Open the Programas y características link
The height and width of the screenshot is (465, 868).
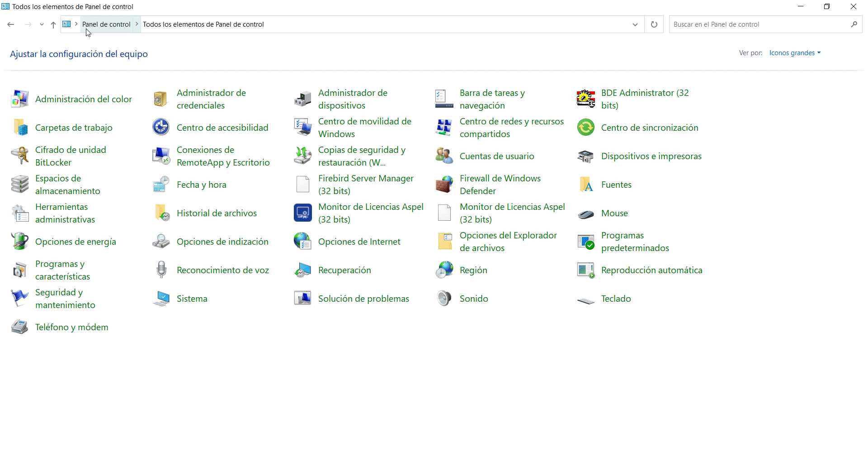point(62,270)
